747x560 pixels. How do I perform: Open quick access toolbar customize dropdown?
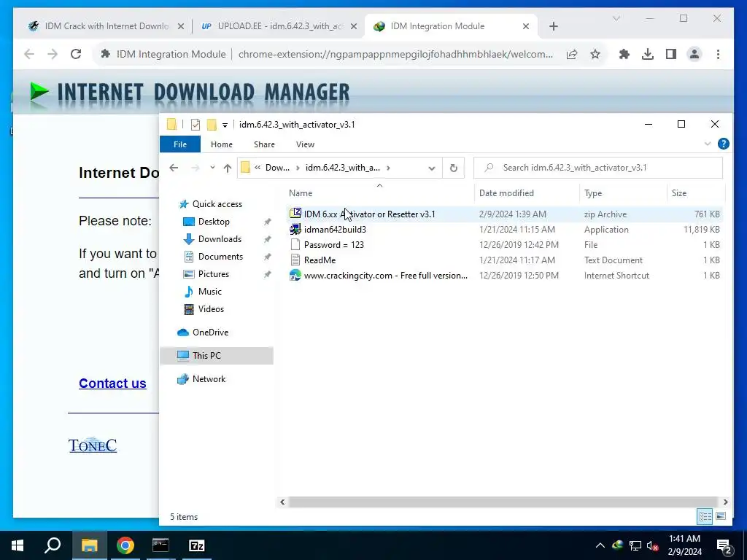click(225, 125)
